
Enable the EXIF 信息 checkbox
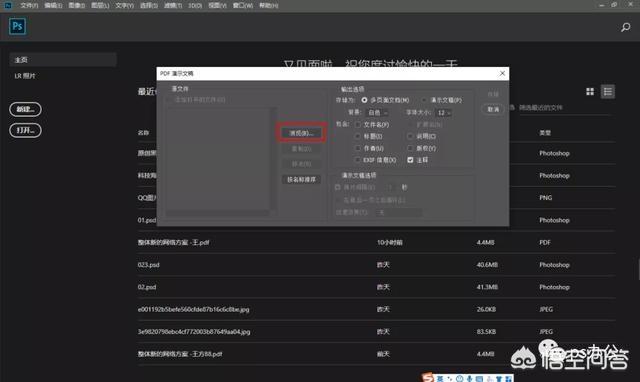click(358, 160)
